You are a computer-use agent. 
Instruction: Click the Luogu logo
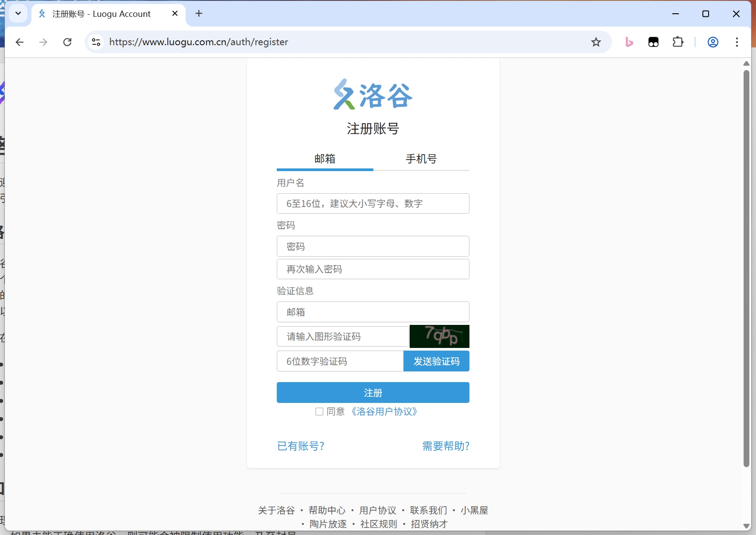[373, 94]
